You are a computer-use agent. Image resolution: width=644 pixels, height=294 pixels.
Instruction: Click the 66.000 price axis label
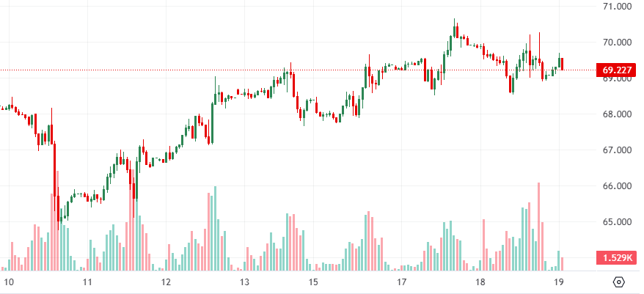pos(617,186)
